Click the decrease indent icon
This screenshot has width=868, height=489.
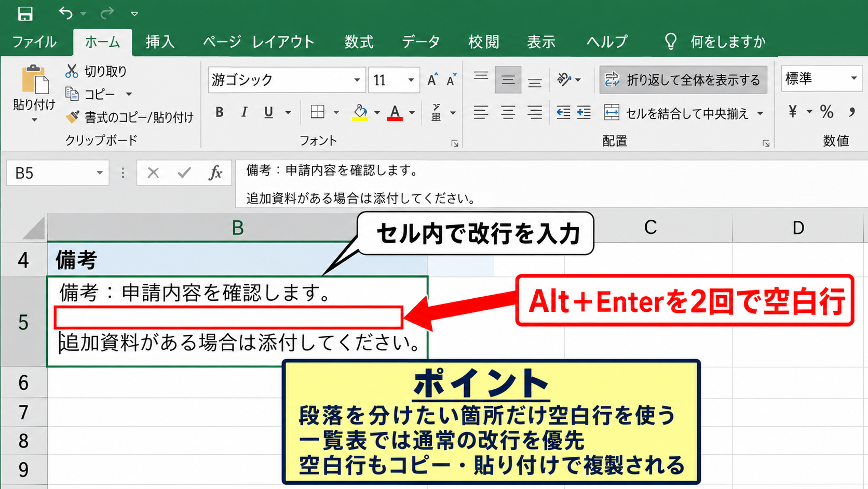click(564, 112)
